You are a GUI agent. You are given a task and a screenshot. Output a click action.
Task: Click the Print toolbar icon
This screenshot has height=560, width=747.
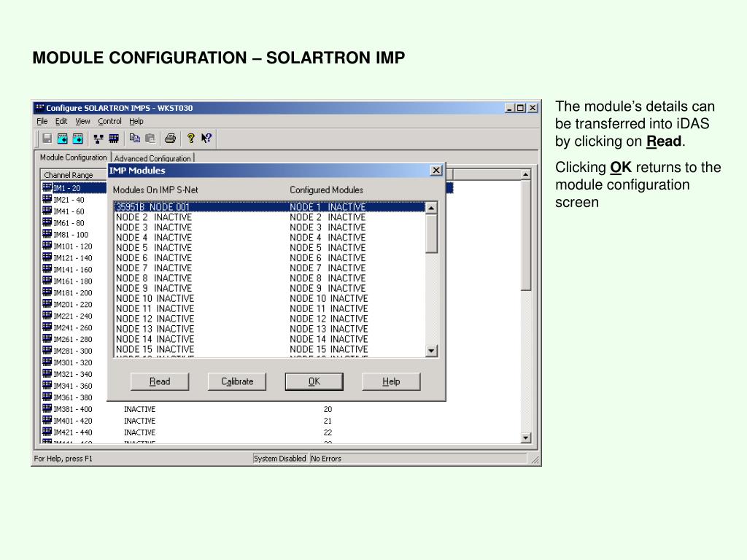click(170, 139)
